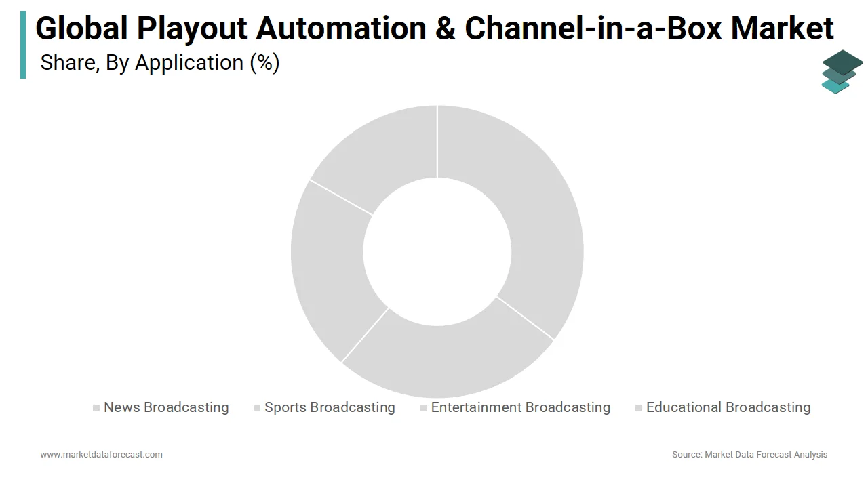Click the Sports Broadcasting legend swatch

pos(257,408)
